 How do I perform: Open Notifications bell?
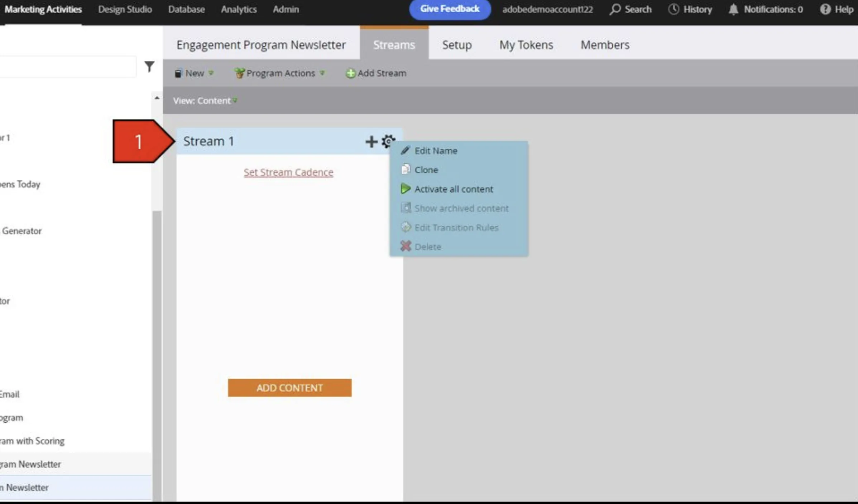coord(733,9)
